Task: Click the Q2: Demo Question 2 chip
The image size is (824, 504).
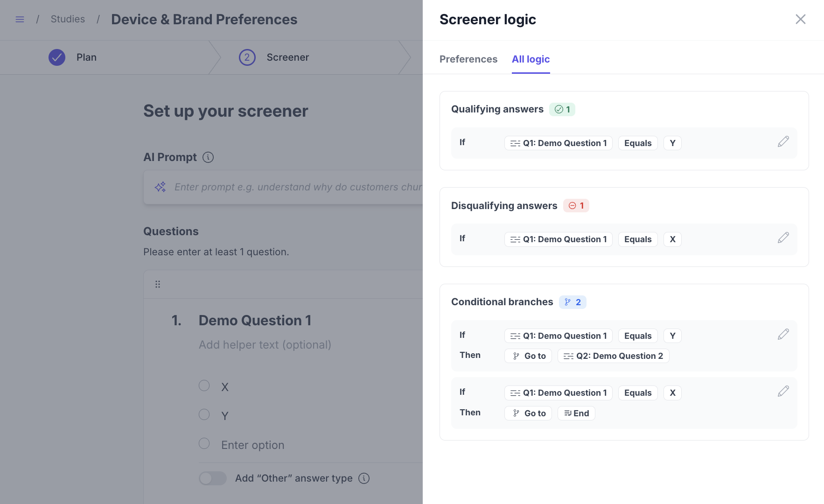Action: (613, 356)
